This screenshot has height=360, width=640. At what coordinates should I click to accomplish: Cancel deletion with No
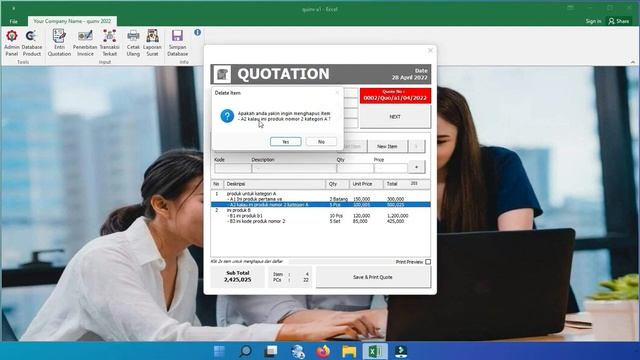click(x=321, y=142)
